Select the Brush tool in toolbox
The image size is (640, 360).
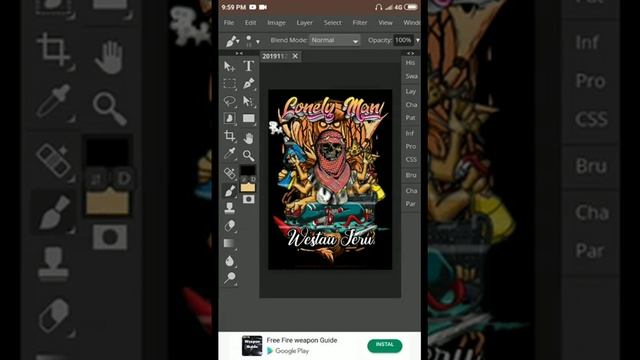pyautogui.click(x=230, y=191)
